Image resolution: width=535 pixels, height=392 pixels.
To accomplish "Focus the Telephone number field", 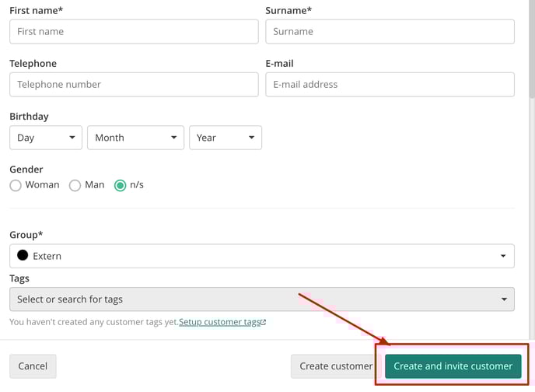I will pyautogui.click(x=134, y=84).
